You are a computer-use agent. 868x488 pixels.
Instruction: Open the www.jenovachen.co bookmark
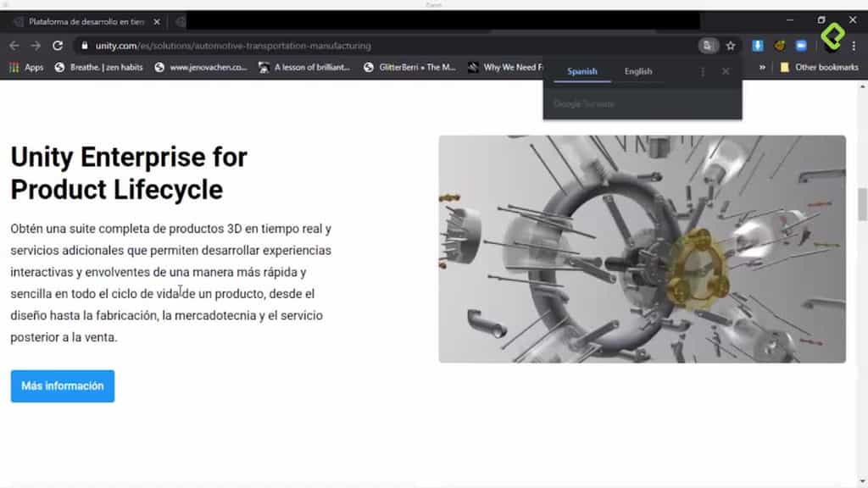click(x=201, y=68)
